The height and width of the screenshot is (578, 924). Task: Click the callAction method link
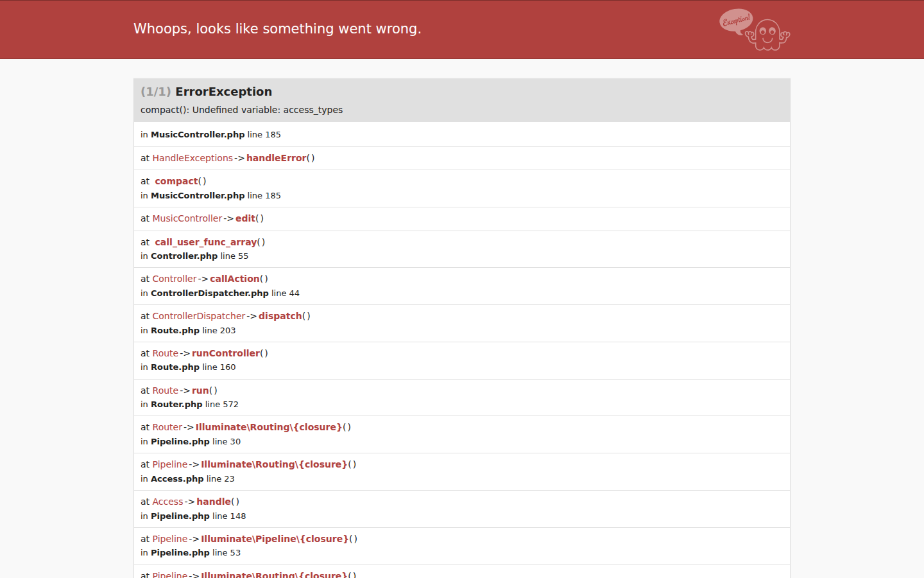pyautogui.click(x=235, y=279)
